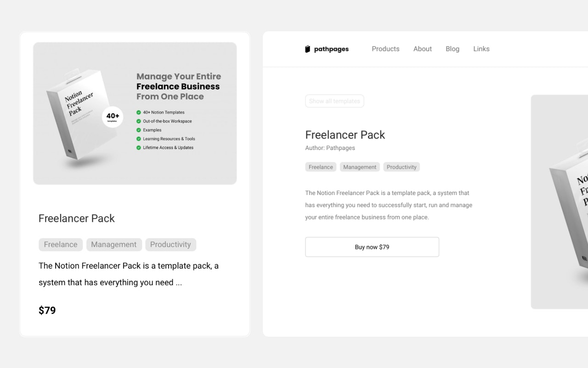The width and height of the screenshot is (588, 368).
Task: Click checkmark icon beside "Lifetime Access & Updates"
Action: pos(138,147)
